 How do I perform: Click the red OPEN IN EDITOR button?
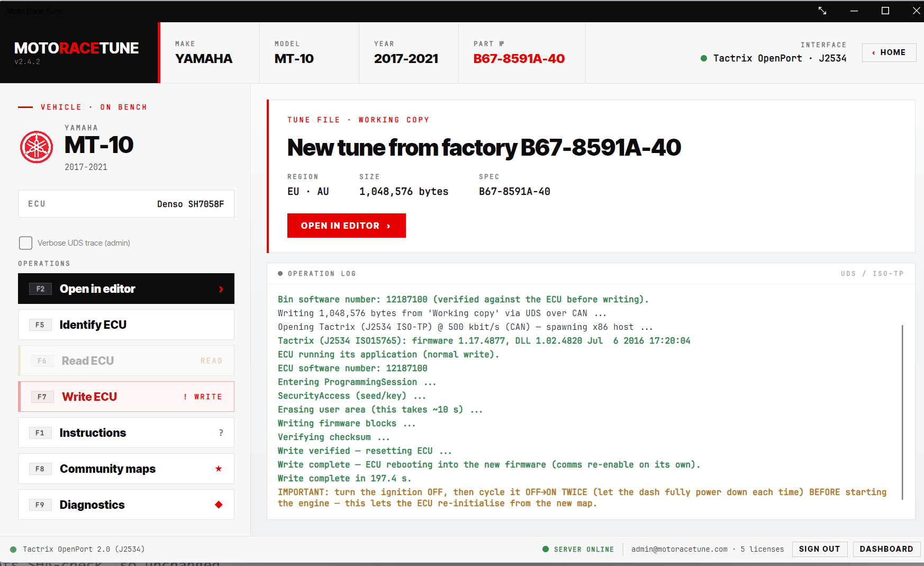click(x=346, y=226)
